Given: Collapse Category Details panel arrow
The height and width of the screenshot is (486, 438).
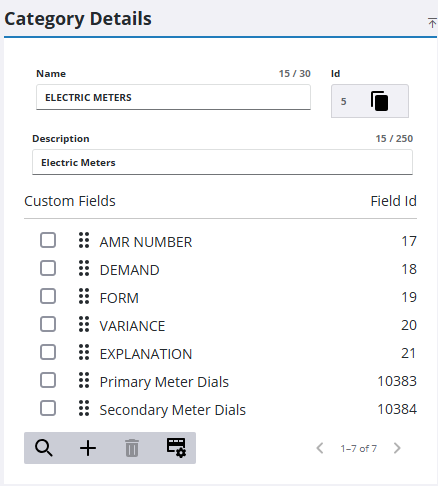Looking at the screenshot, I should tap(432, 23).
